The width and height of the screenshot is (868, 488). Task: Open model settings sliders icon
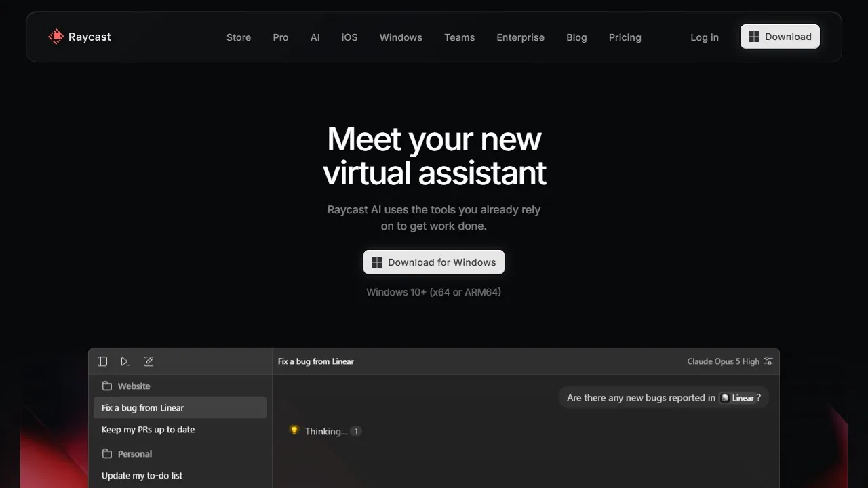pos(768,361)
